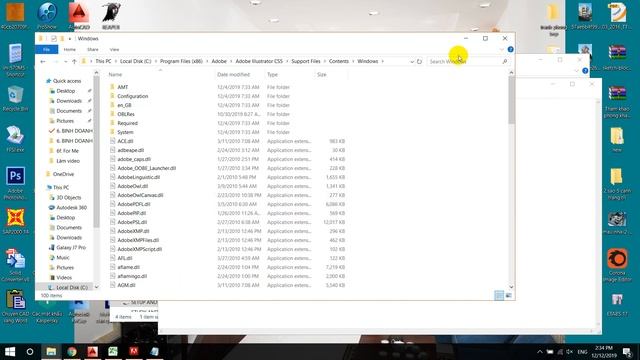Open the File tab in Explorer
The image size is (640, 360).
tap(47, 49)
